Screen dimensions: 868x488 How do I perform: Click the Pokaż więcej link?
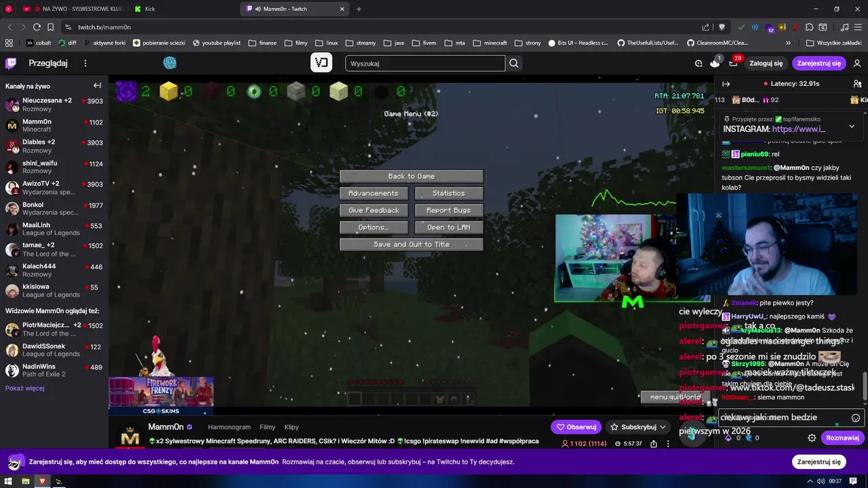click(x=25, y=388)
